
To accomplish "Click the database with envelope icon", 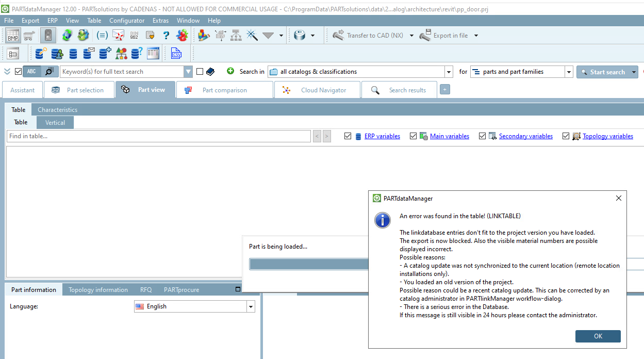I will (89, 53).
